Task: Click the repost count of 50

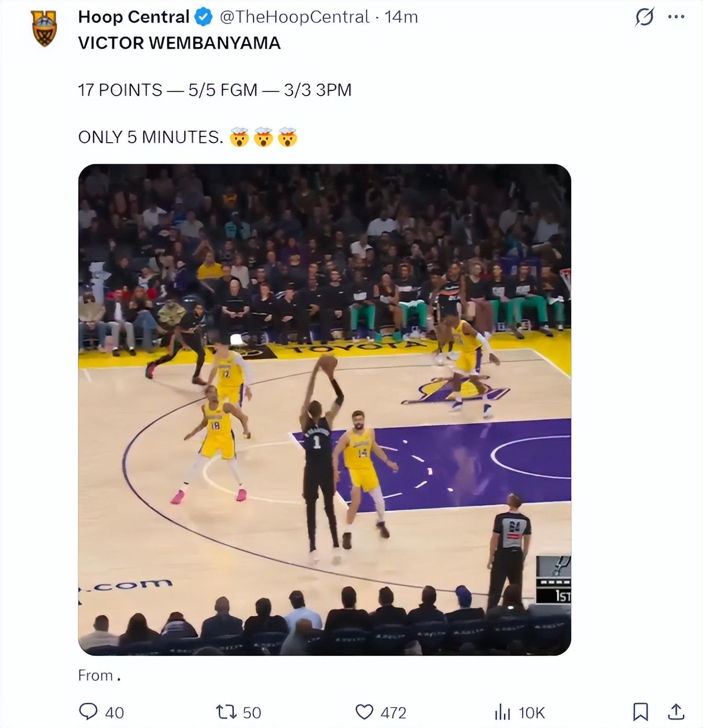Action: 252,712
